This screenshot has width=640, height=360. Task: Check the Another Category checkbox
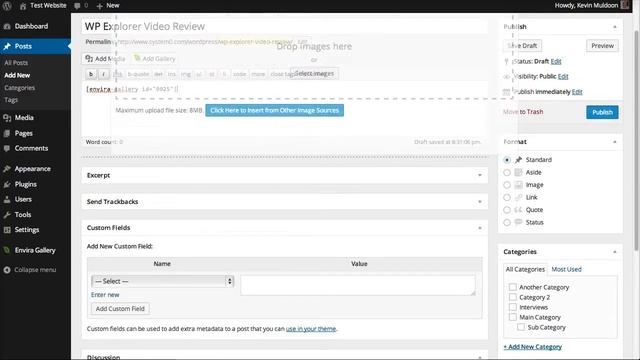point(513,287)
